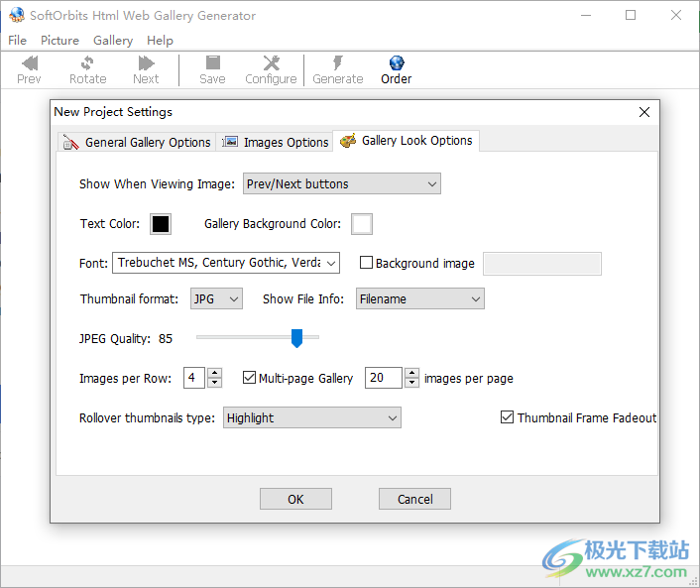Click the Save toolbar icon
The width and height of the screenshot is (700, 588).
(x=212, y=63)
